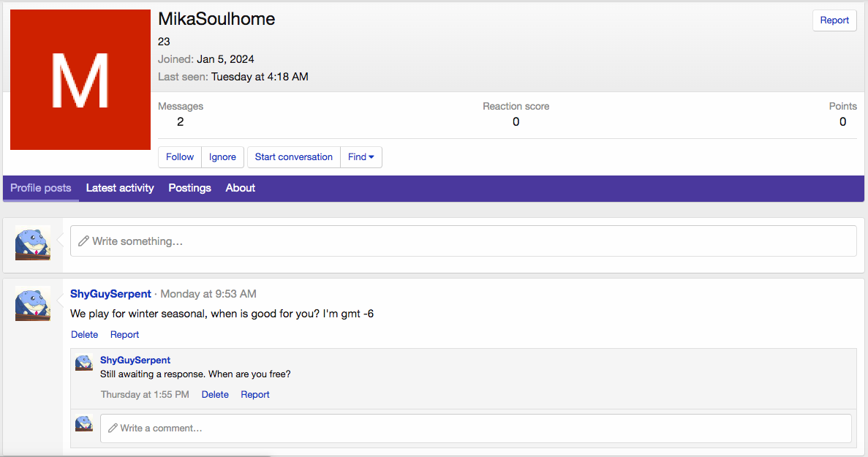Start conversation with MikaSoulhome
The width and height of the screenshot is (868, 457).
(293, 157)
